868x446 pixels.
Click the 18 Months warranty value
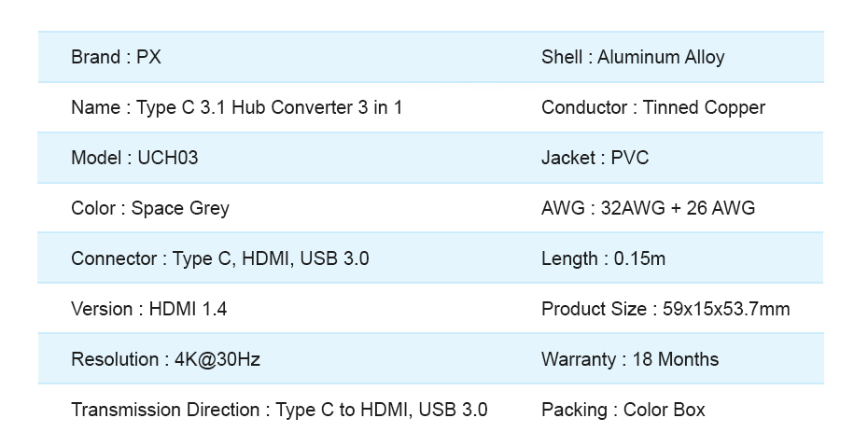point(676,359)
